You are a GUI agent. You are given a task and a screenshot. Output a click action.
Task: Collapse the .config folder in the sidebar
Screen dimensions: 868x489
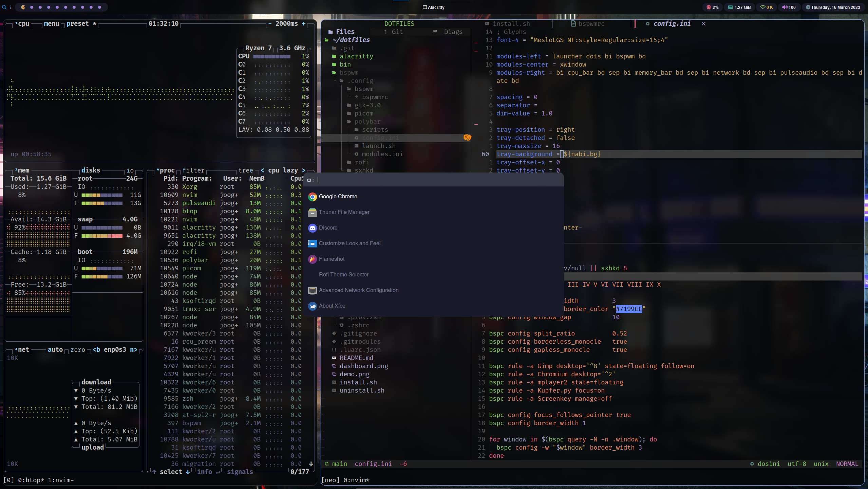pyautogui.click(x=359, y=80)
